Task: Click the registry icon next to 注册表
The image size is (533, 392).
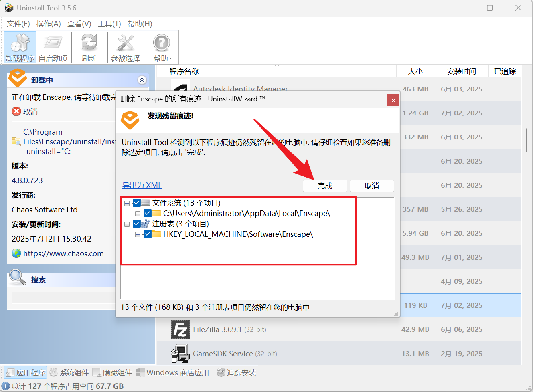Action: pos(146,224)
